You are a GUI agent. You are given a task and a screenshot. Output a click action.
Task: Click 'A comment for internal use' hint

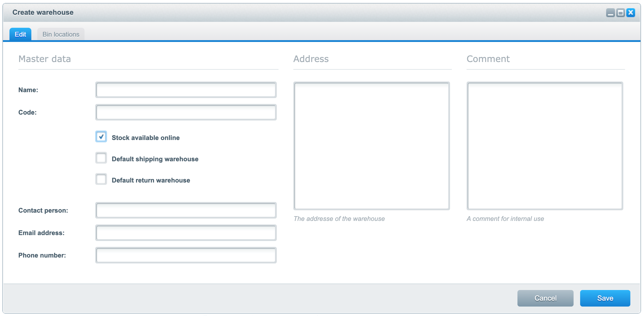[x=505, y=219]
